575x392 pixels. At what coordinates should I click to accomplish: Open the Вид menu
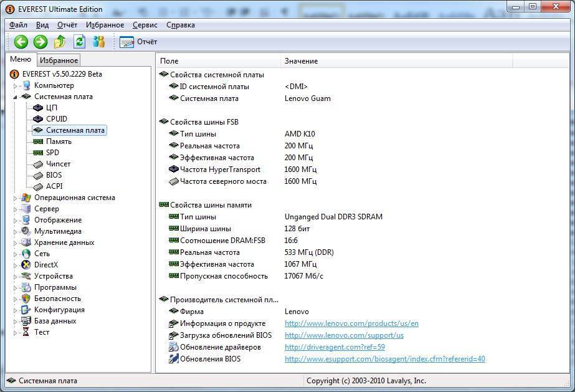click(x=42, y=25)
